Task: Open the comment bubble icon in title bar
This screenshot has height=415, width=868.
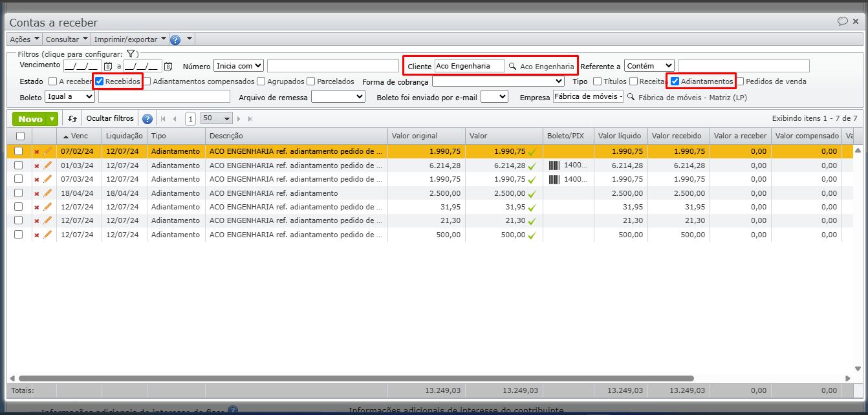Action: point(842,21)
